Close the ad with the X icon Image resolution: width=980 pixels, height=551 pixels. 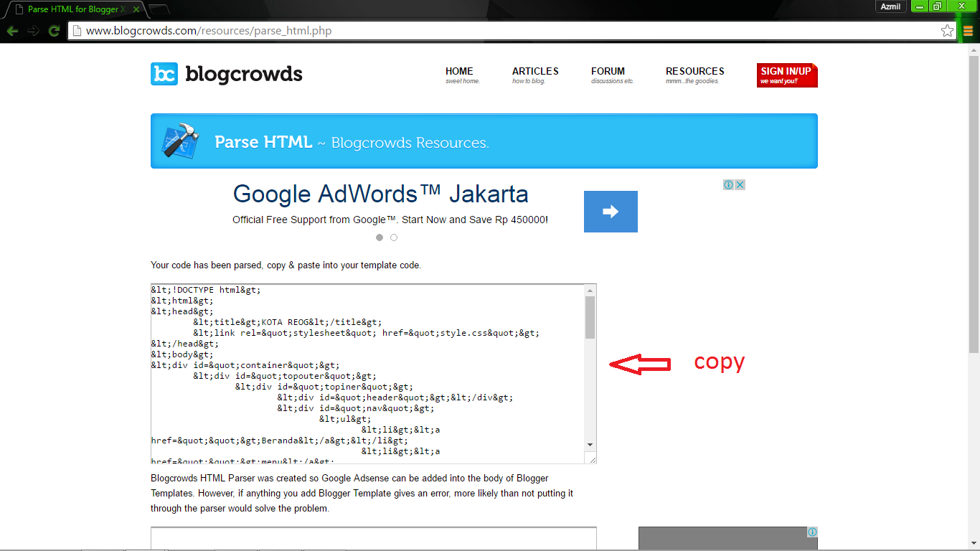(740, 184)
